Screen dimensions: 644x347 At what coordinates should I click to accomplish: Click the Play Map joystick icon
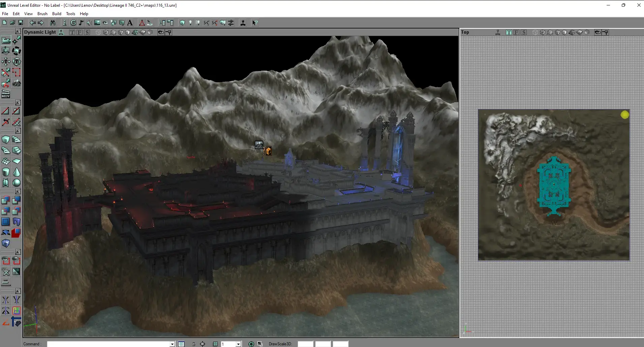(243, 23)
